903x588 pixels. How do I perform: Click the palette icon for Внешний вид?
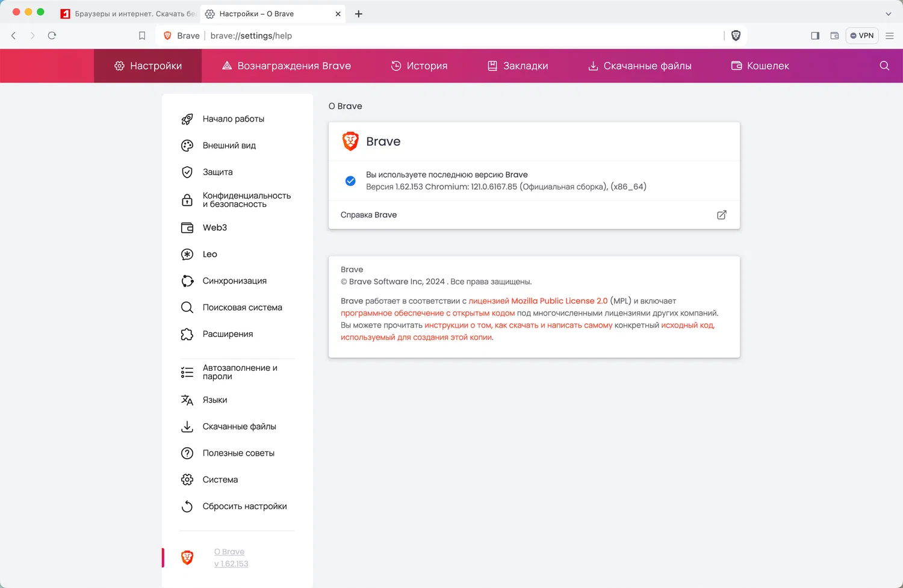coord(187,146)
